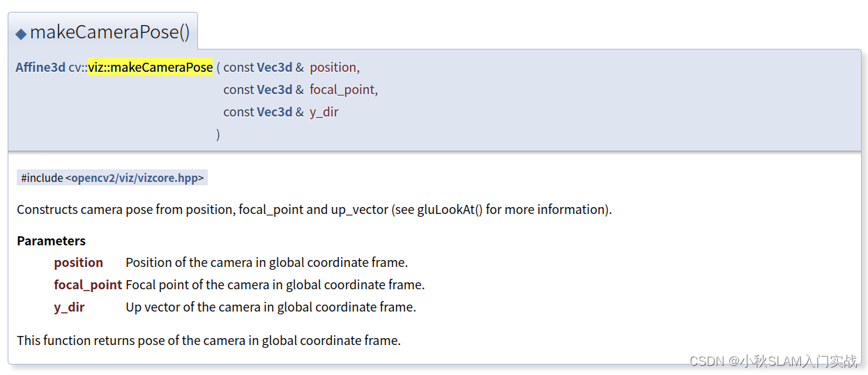Open the opencv2/viz/vizcore.hpp include link

click(x=135, y=178)
